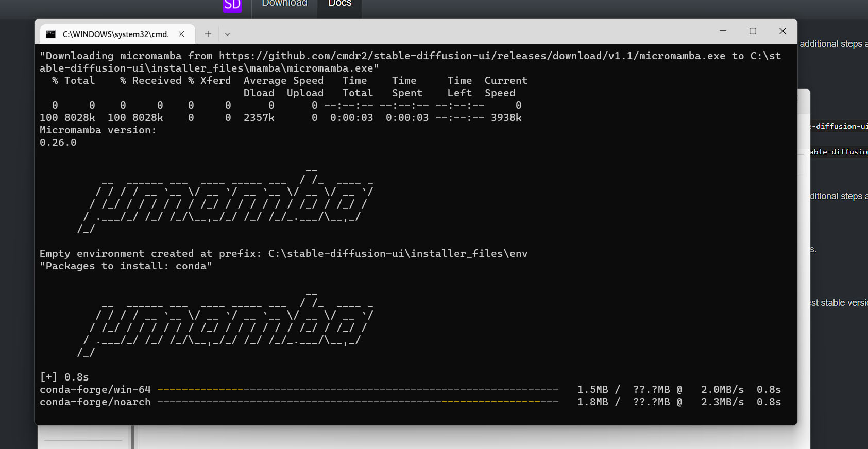
Task: Open the Docs tab in browser page
Action: tap(340, 4)
